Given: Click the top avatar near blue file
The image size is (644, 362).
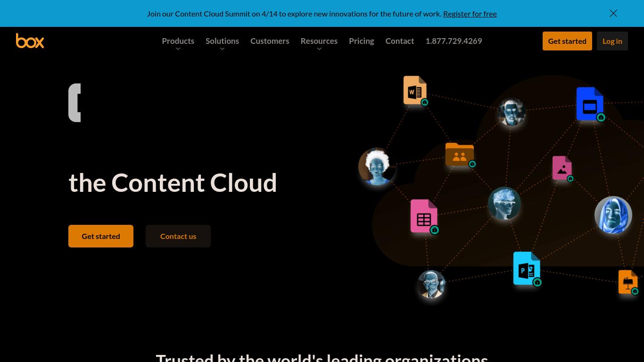Looking at the screenshot, I should 512,112.
